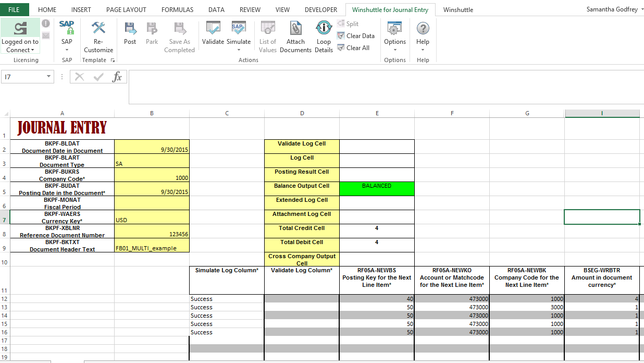This screenshot has width=644, height=363.
Task: Open the FORMULAS tab
Action: (177, 9)
